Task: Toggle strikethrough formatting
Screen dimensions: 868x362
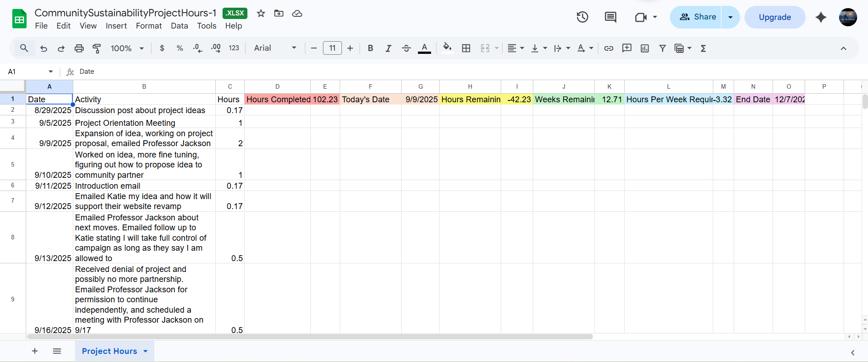Action: 406,48
